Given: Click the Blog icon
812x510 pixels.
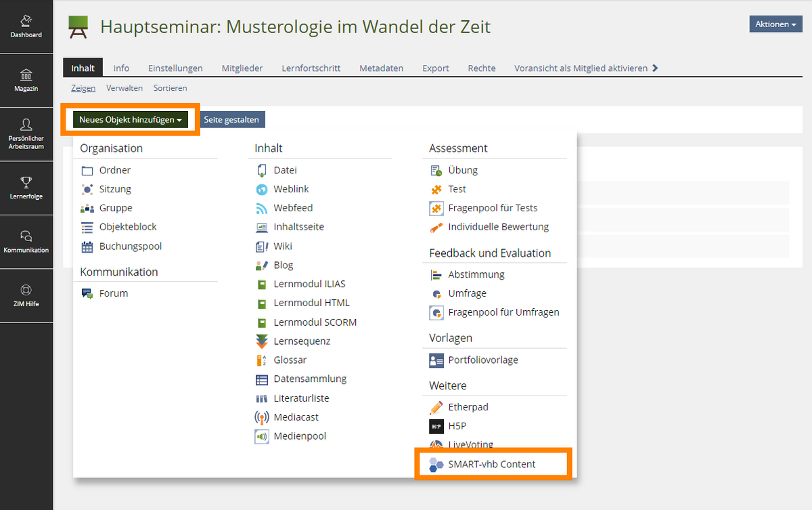Looking at the screenshot, I should click(262, 265).
